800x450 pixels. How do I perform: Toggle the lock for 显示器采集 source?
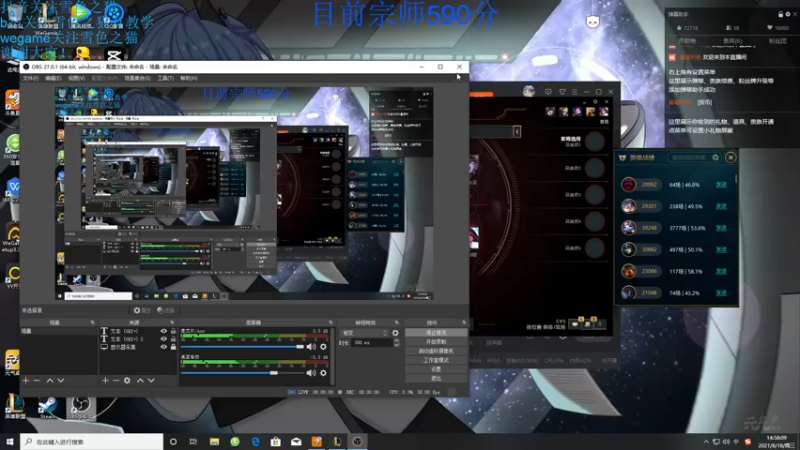[x=173, y=347]
